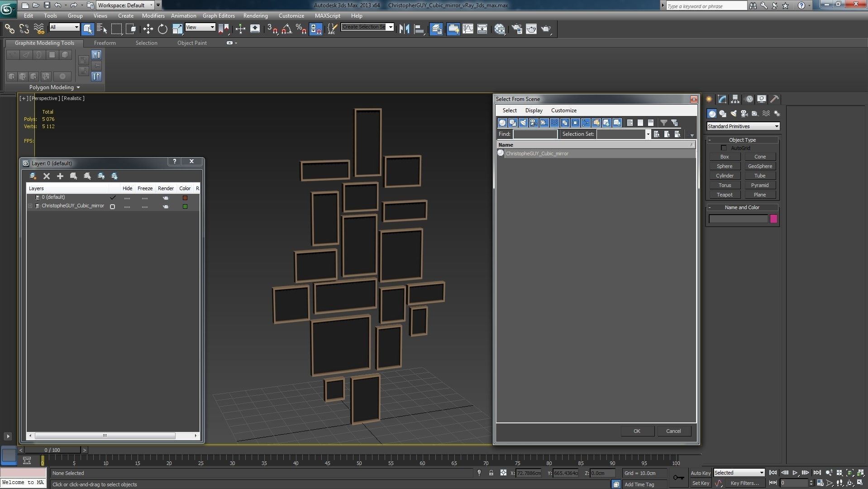Open the Material Editor icon
The height and width of the screenshot is (489, 868).
500,29
